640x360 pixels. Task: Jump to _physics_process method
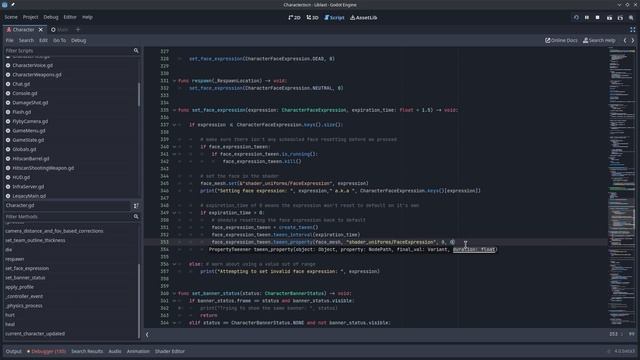tap(24, 306)
